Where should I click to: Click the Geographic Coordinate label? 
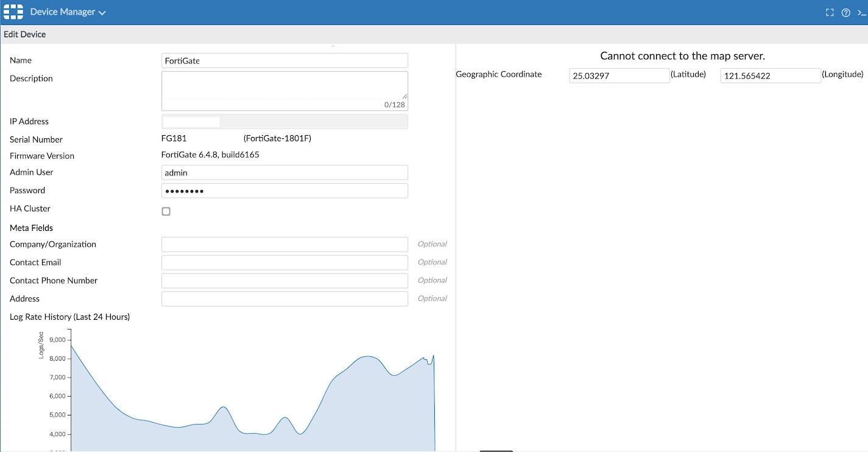click(x=499, y=74)
